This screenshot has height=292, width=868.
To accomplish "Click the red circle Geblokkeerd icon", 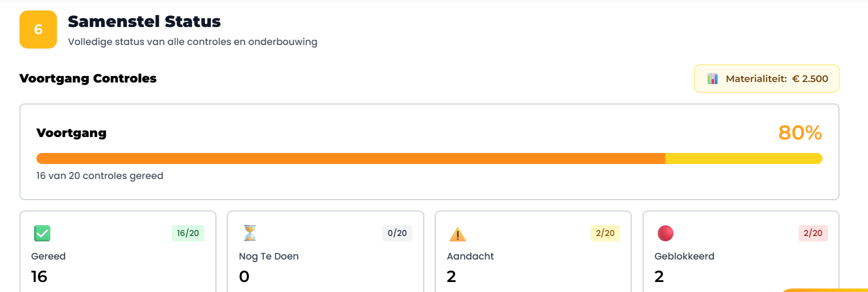I will [665, 233].
